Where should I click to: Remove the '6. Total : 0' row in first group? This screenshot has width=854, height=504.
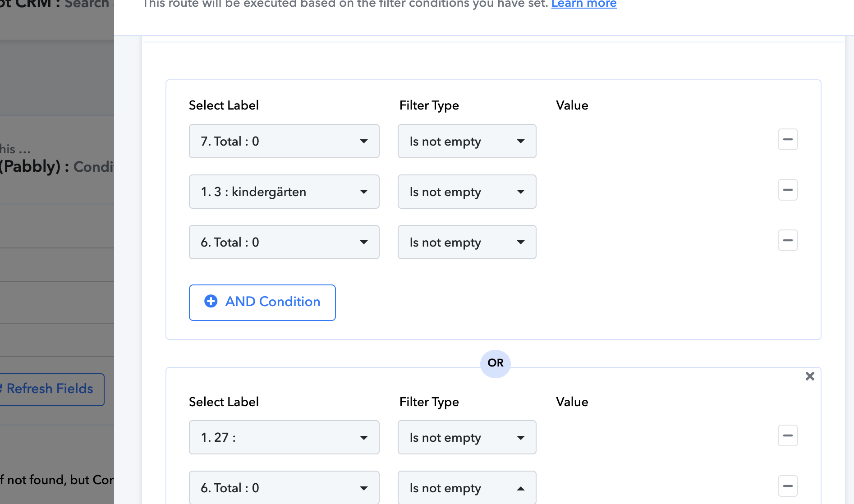788,241
